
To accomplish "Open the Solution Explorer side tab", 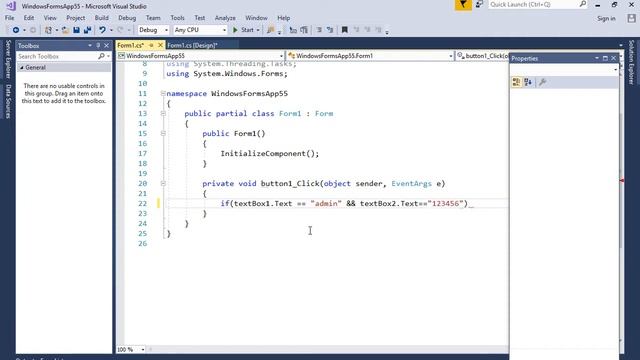I will pyautogui.click(x=631, y=62).
